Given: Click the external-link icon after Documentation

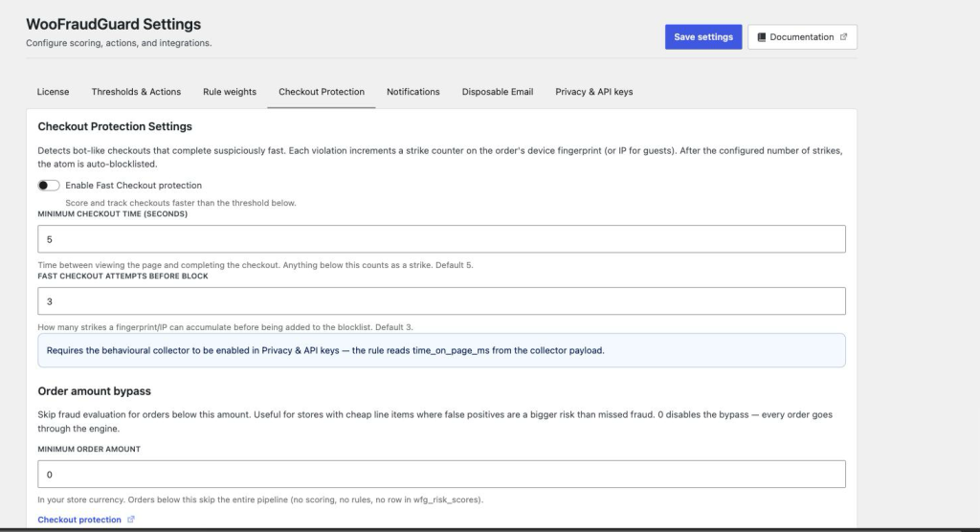Looking at the screenshot, I should 843,37.
